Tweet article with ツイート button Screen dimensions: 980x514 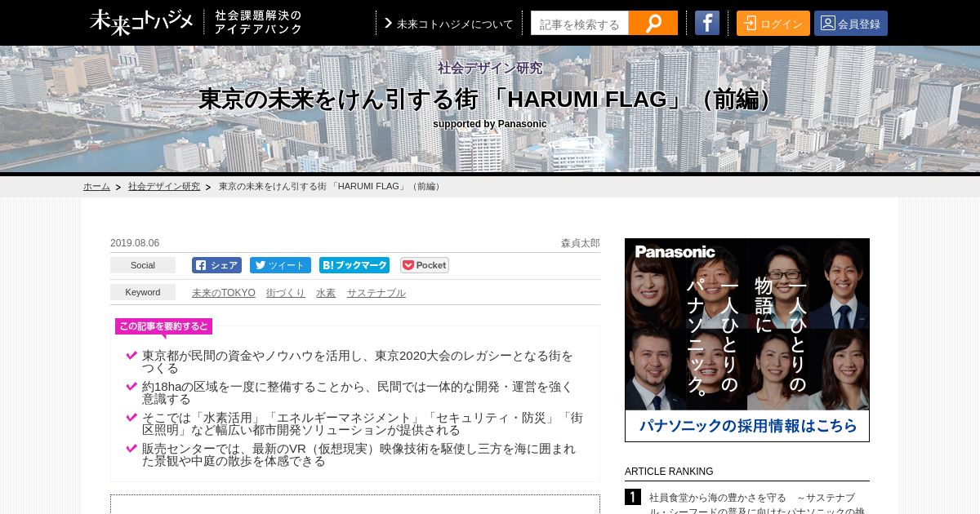(280, 265)
